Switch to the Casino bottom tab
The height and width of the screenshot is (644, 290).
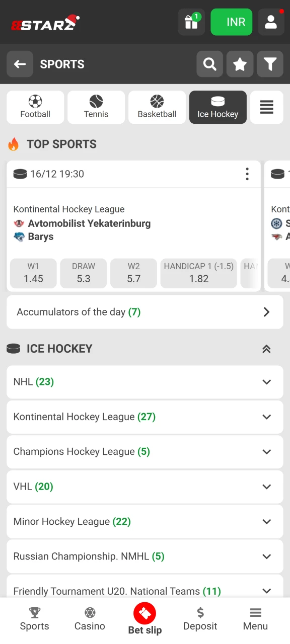[x=90, y=619]
